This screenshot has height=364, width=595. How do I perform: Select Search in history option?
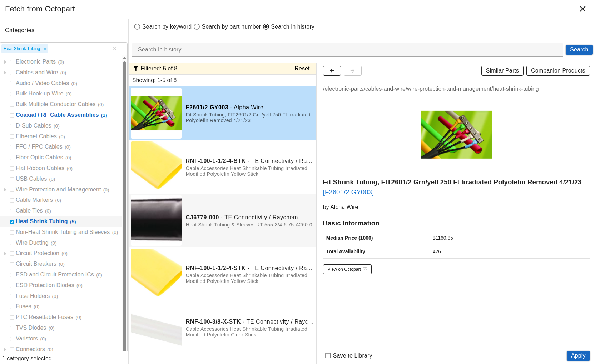click(x=266, y=27)
